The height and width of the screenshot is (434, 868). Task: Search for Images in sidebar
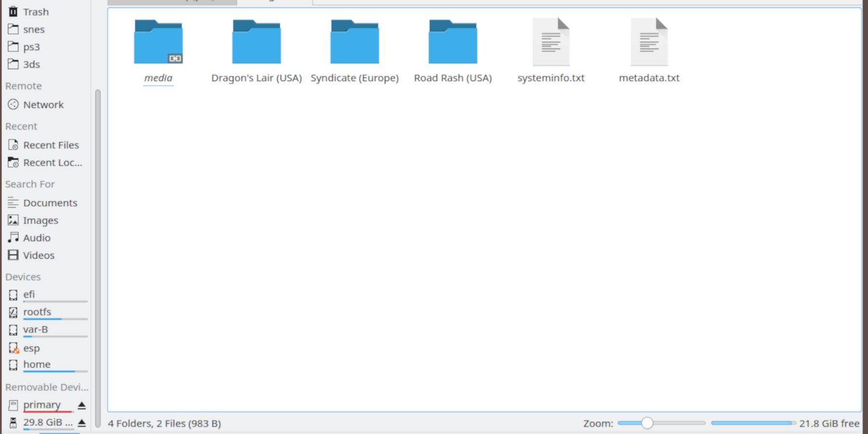[x=41, y=220]
